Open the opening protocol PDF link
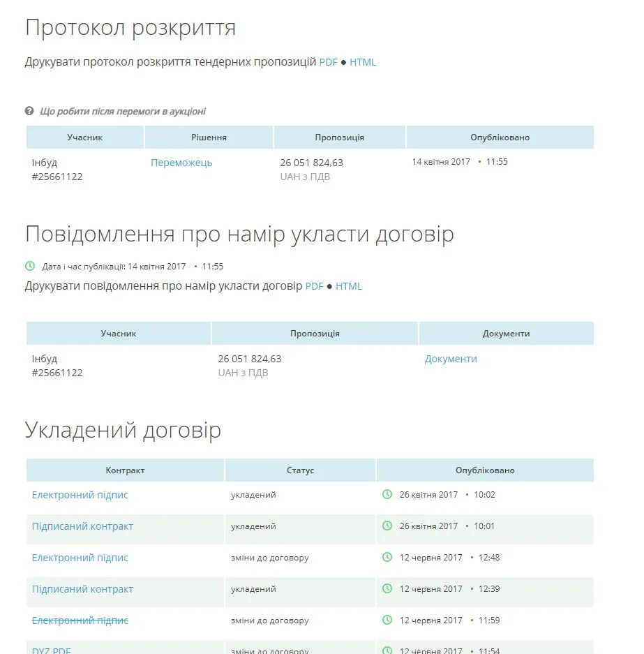The height and width of the screenshot is (654, 644). (x=328, y=62)
